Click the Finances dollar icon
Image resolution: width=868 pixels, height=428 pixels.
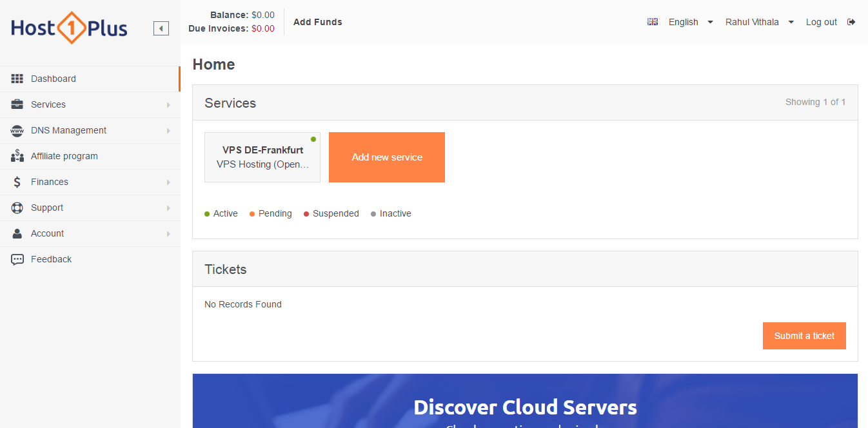pyautogui.click(x=17, y=182)
